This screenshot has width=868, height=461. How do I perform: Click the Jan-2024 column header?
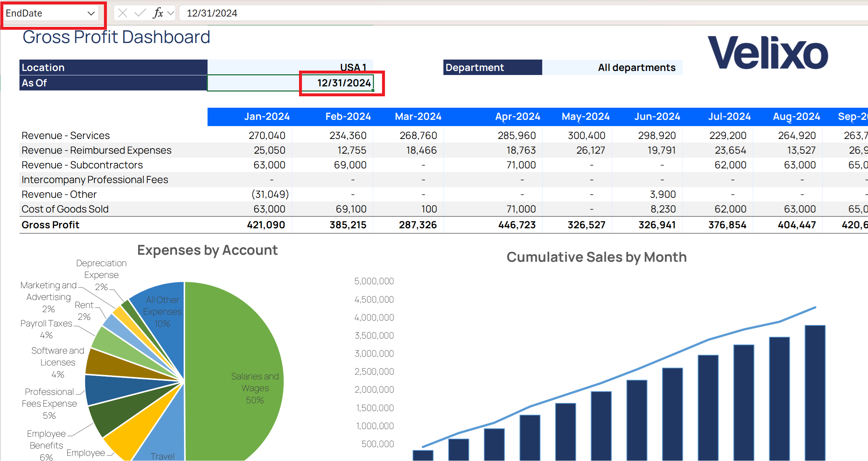[267, 117]
